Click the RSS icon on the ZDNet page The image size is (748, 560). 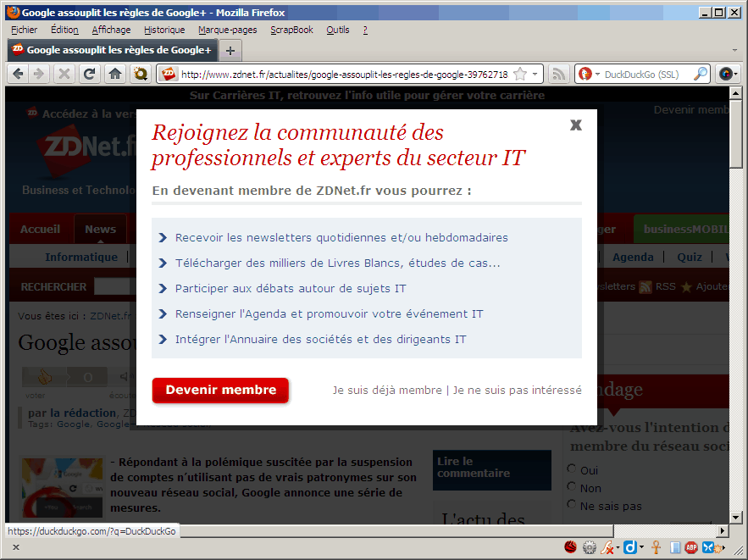645,286
